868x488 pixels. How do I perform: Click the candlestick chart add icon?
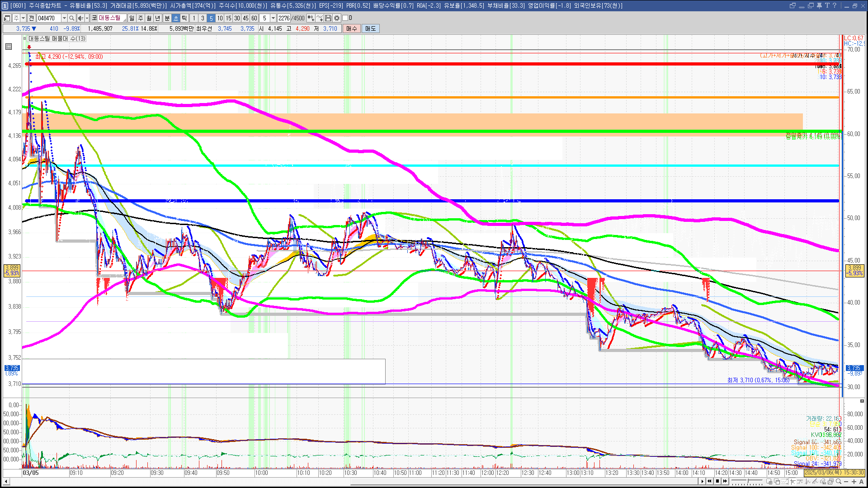[x=311, y=18]
